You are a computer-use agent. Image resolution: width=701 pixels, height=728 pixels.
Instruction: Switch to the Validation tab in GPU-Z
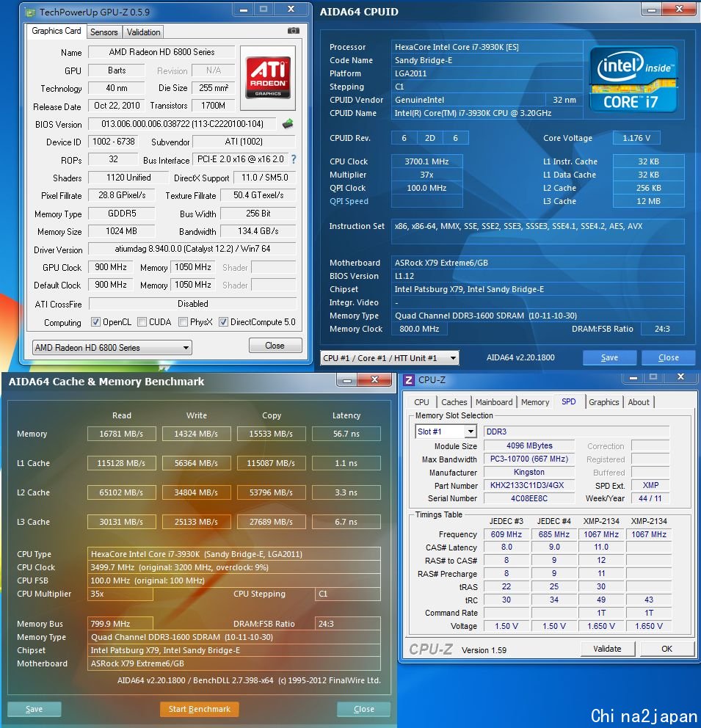click(x=143, y=32)
